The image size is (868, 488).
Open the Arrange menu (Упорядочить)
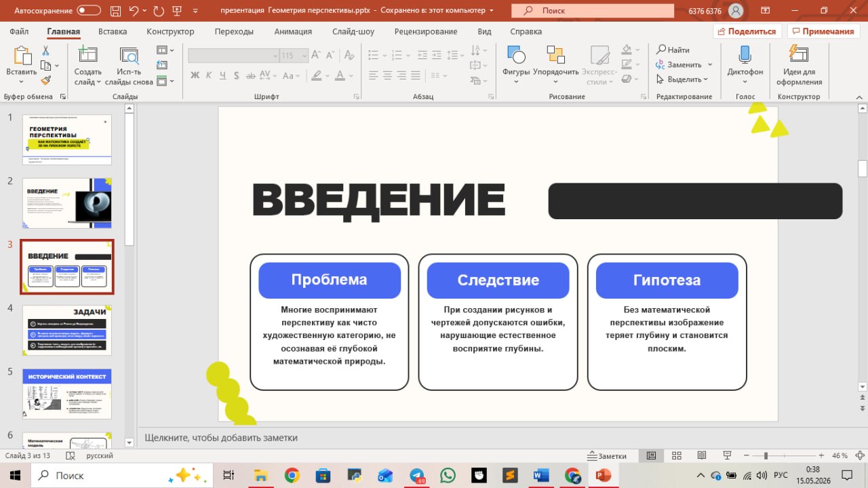[555, 64]
